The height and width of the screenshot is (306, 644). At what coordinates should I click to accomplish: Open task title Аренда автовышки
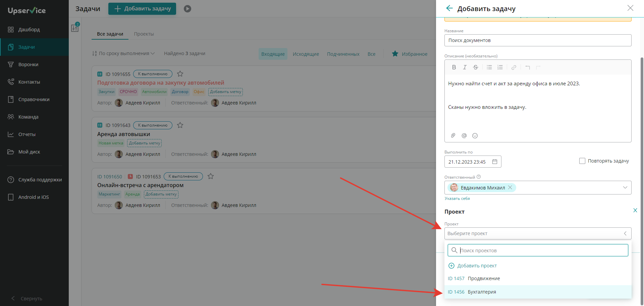tap(124, 134)
